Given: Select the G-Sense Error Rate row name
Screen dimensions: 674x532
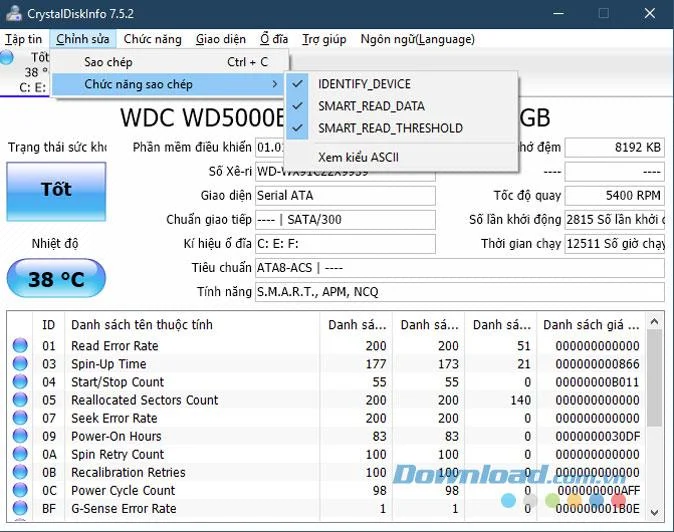Looking at the screenshot, I should coord(123,508).
